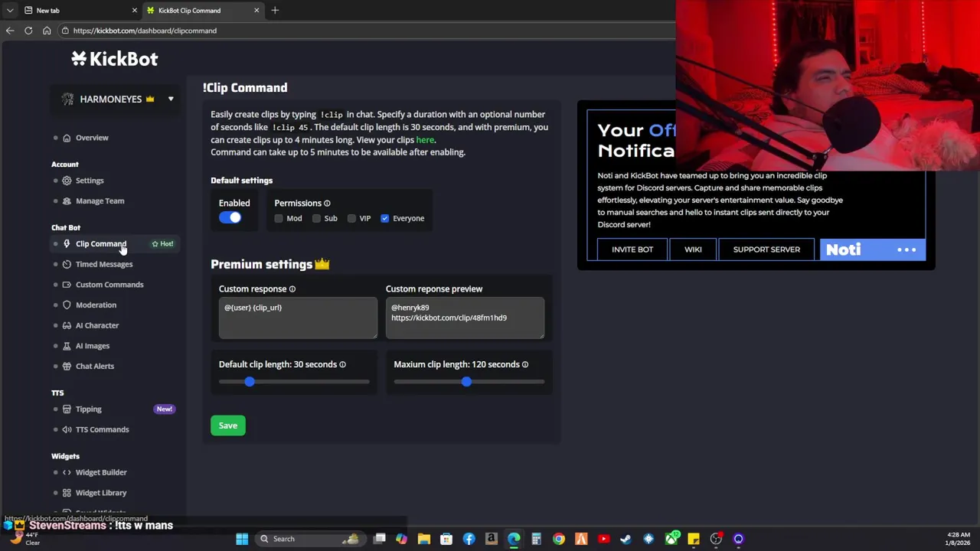Click the Widget Library grid icon

67,493
